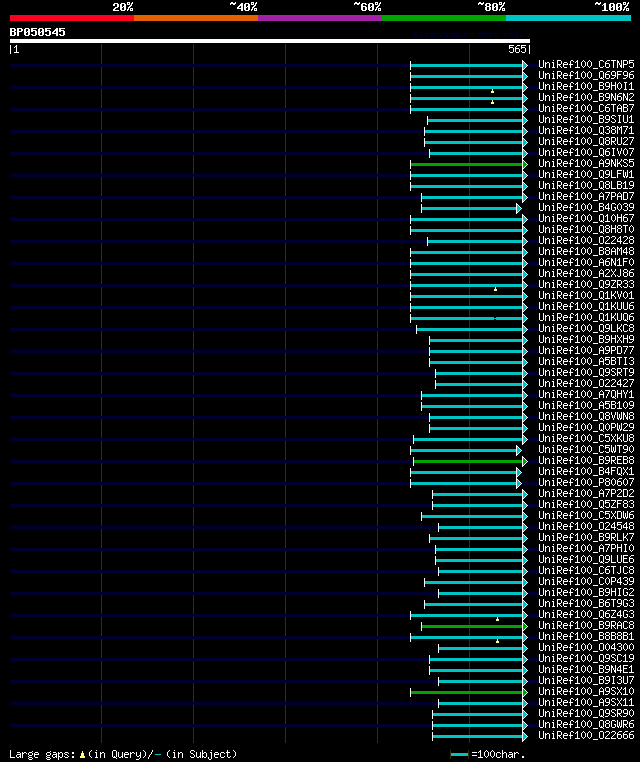Select the UniRef100_B8AM48 hit label
640x762 pixels.
[x=586, y=251]
